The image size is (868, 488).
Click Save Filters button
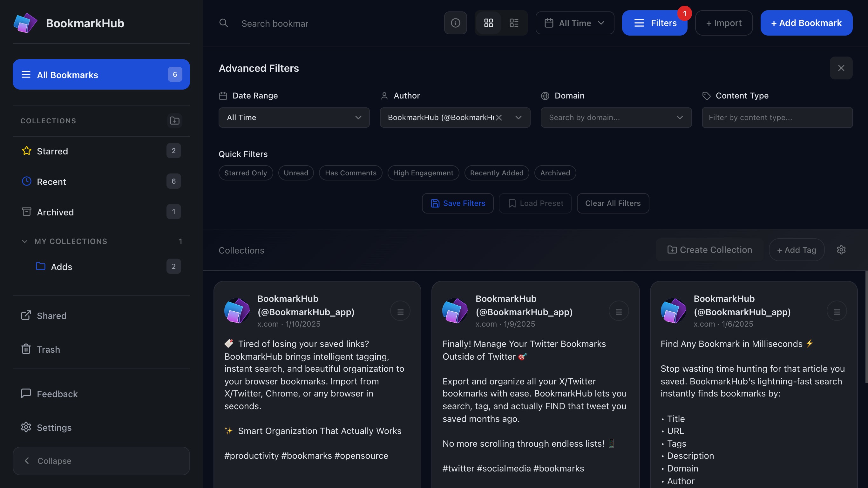[x=458, y=203]
